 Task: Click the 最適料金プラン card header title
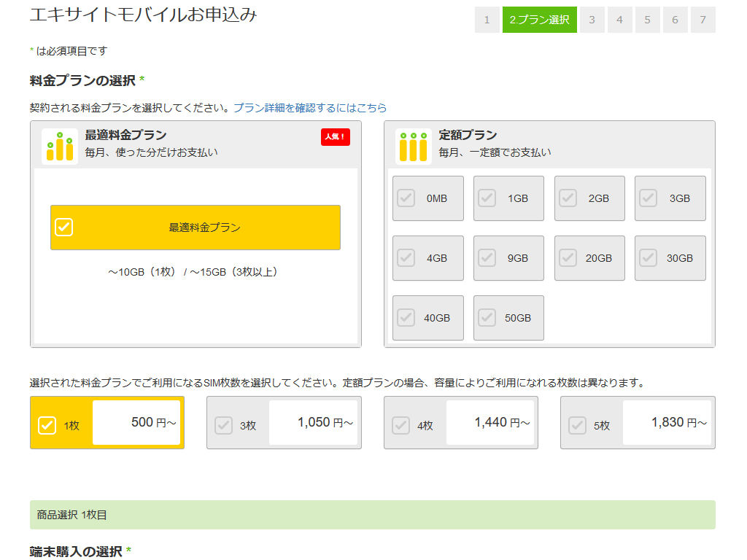click(x=125, y=135)
